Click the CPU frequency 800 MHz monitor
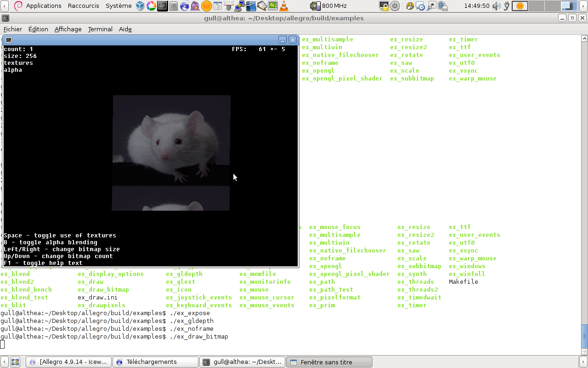Image resolution: width=588 pixels, height=368 pixels. click(x=329, y=6)
